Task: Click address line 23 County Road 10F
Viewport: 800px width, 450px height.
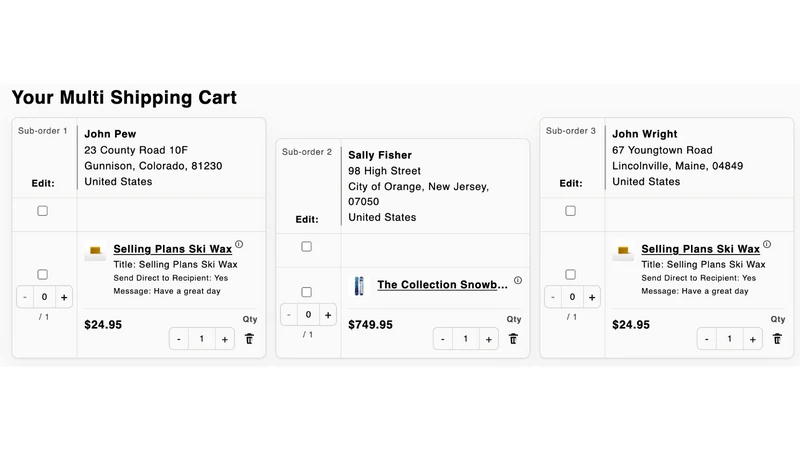Action: tap(136, 150)
